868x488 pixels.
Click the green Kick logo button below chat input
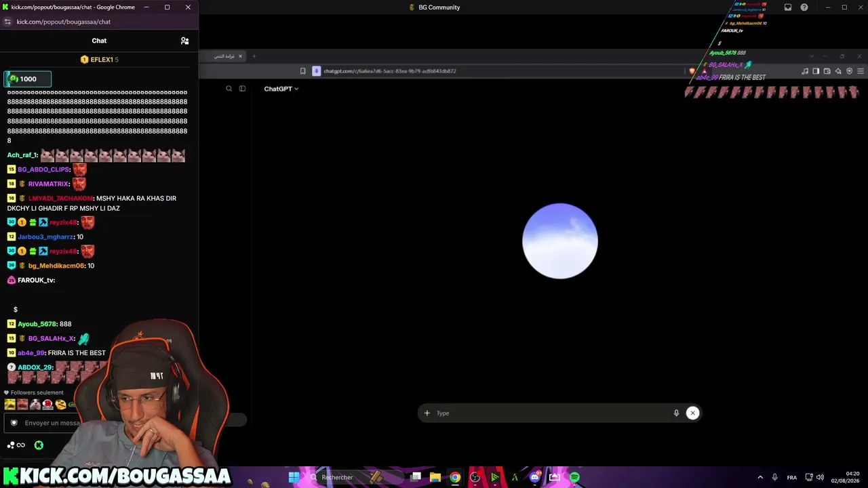[39, 445]
